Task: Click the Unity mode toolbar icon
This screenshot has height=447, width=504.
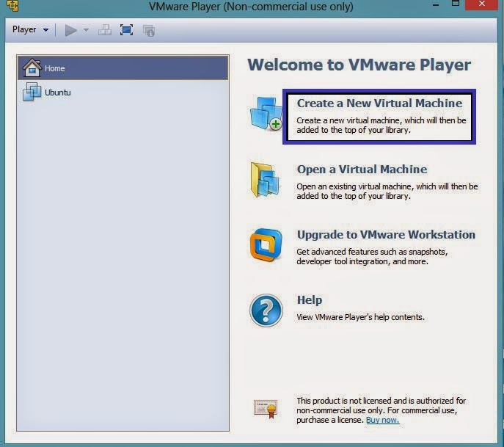Action: tap(149, 31)
